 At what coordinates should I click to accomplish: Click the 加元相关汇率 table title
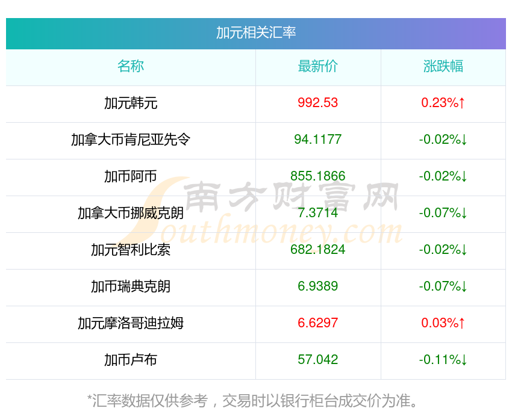255,33
